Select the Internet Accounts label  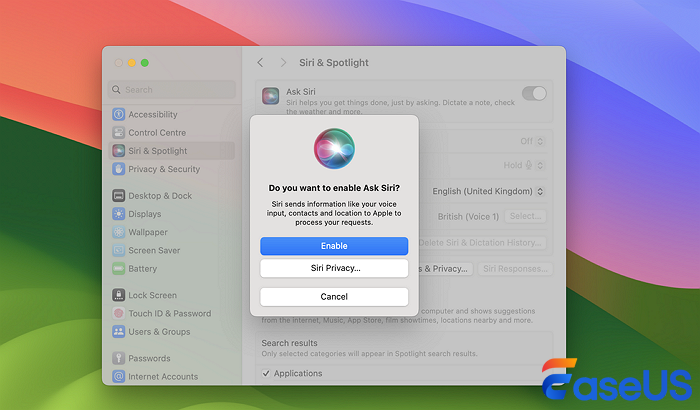tap(163, 377)
